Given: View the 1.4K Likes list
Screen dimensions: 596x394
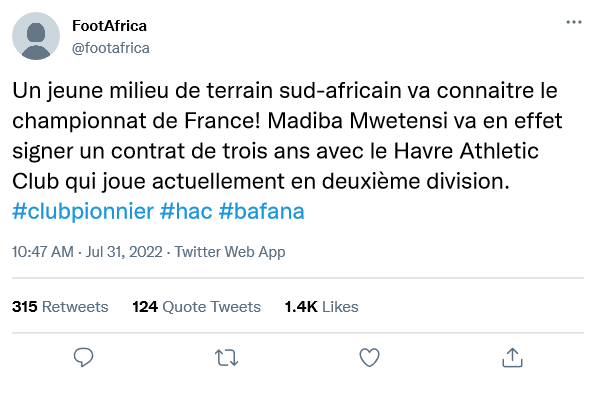Looking at the screenshot, I should pos(321,307).
